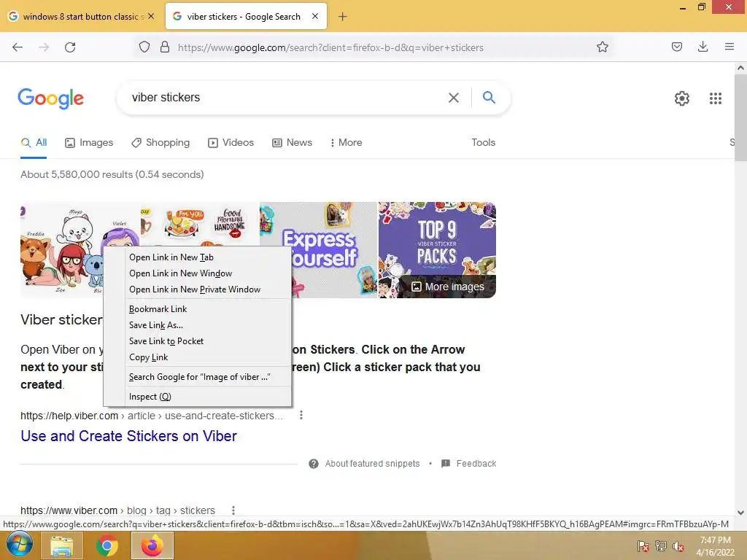Viewport: 747px width, 560px height.
Task: Open the Firefox downloads panel
Action: (703, 47)
